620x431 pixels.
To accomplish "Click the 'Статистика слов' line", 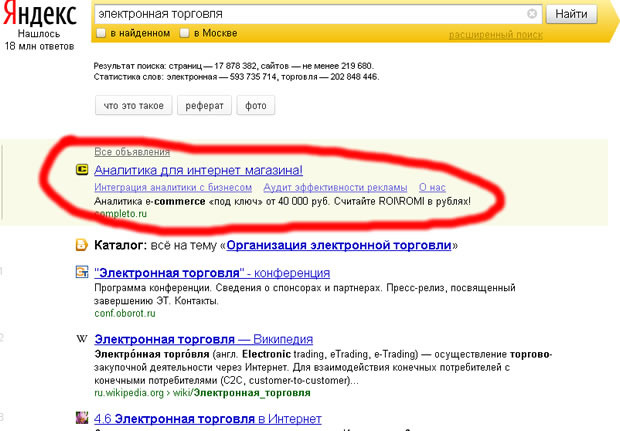I will coord(236,77).
